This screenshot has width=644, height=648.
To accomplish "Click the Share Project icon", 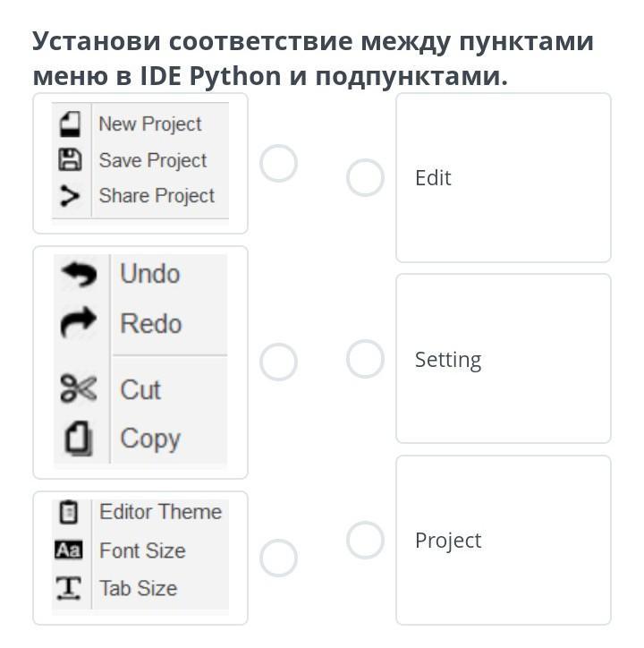I will pyautogui.click(x=70, y=196).
